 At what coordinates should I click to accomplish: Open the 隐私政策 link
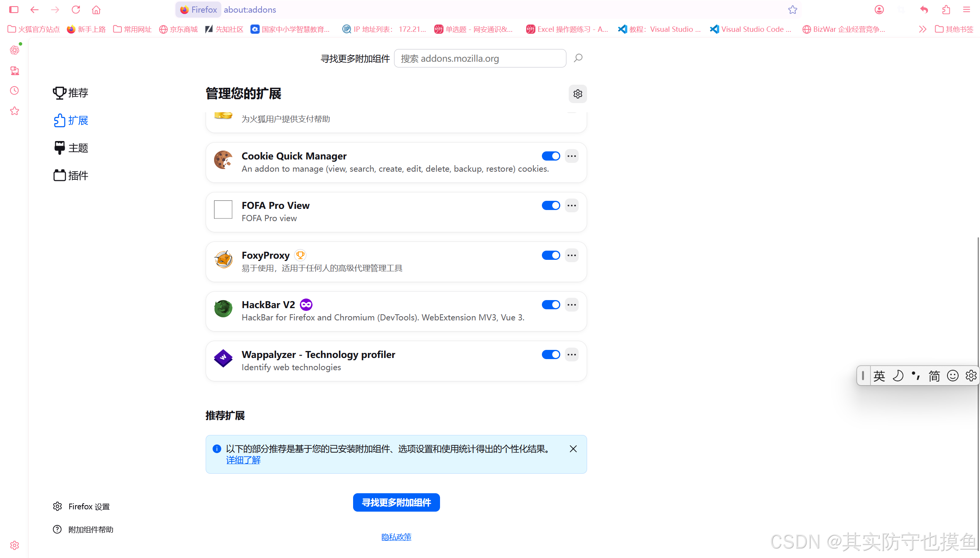[396, 537]
